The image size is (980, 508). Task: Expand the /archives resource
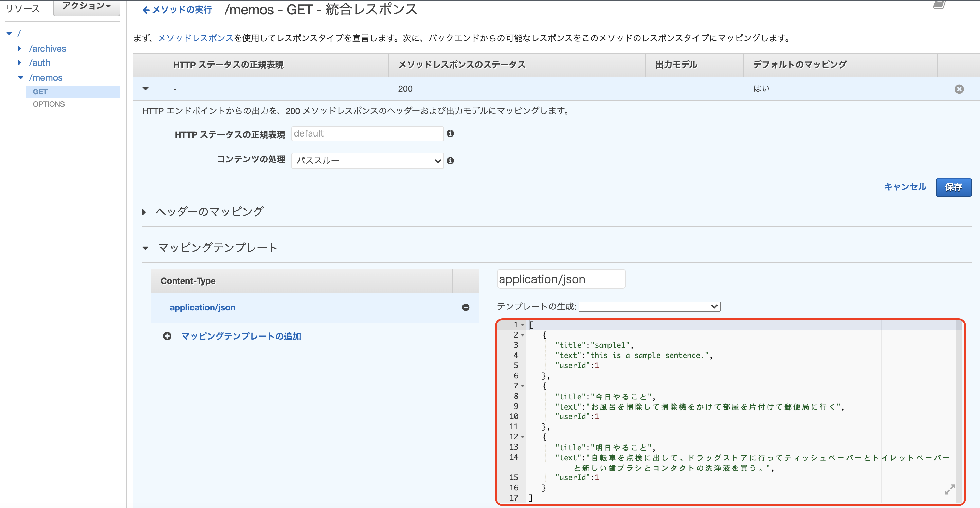[20, 48]
